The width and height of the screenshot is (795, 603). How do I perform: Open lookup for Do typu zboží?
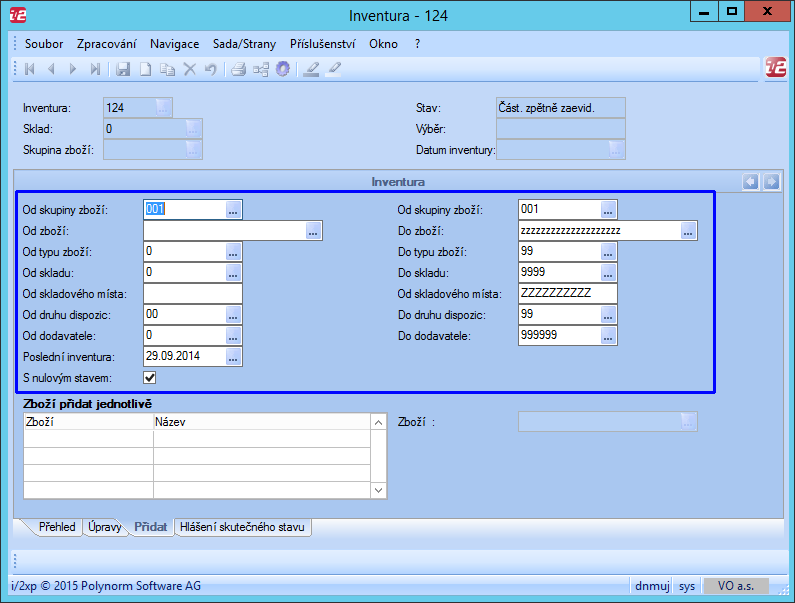(x=608, y=252)
